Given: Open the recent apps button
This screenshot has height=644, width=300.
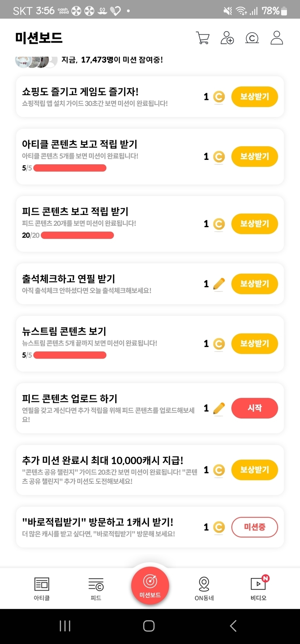Looking at the screenshot, I should click(x=65, y=626).
